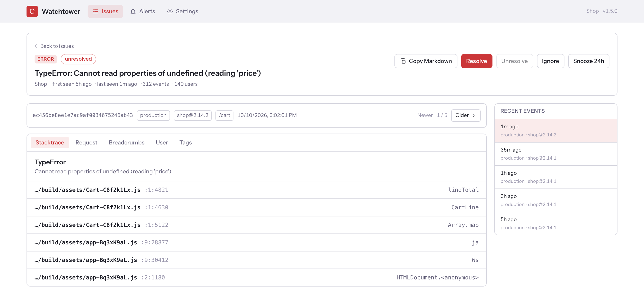This screenshot has height=296, width=644.
Task: Select the 5h ago recent event
Action: pyautogui.click(x=555, y=224)
